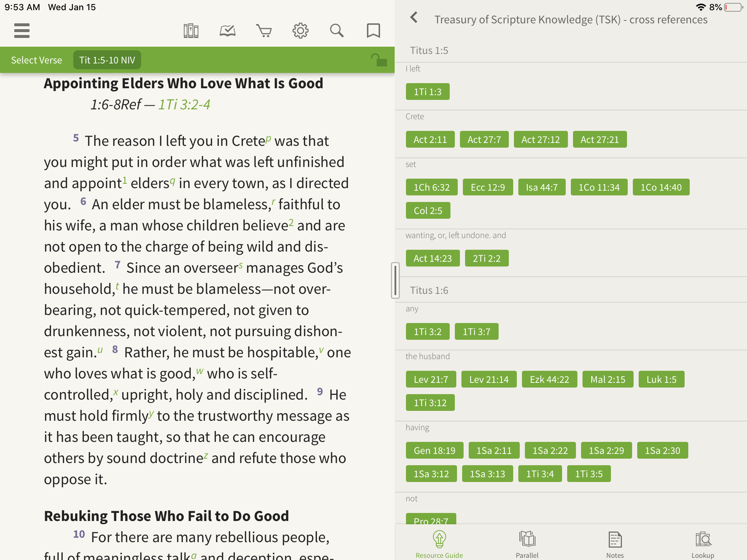The width and height of the screenshot is (747, 560).
Task: Open cross reference 2Ti 2:2
Action: point(487,258)
